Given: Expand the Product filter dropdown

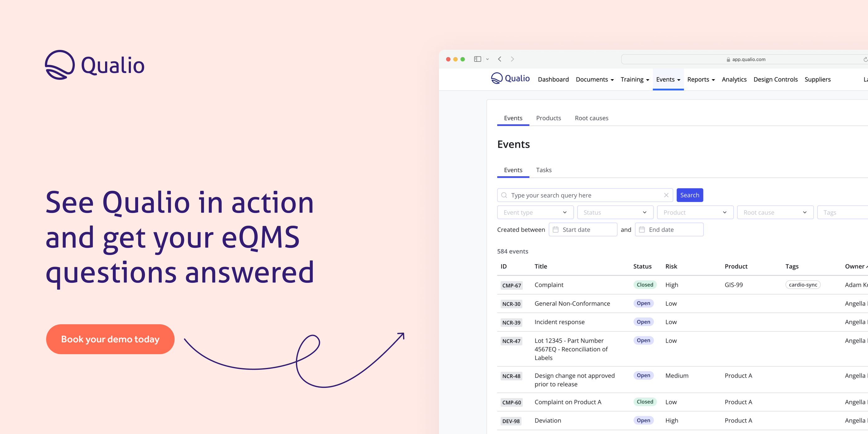Looking at the screenshot, I should click(695, 212).
